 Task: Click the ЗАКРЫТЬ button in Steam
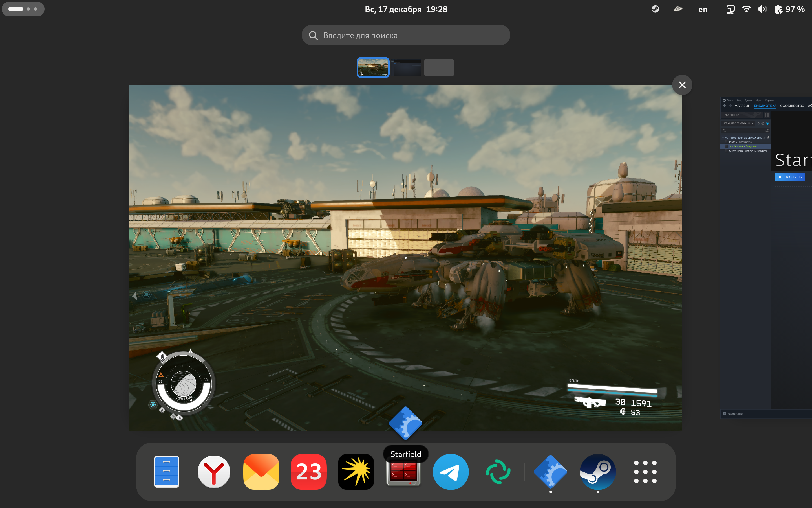tap(790, 177)
